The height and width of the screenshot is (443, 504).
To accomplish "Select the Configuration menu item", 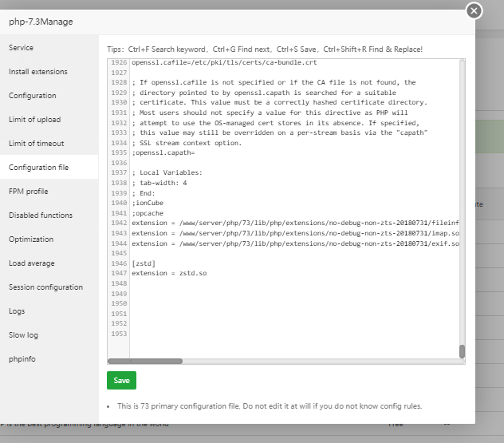I will point(33,96).
